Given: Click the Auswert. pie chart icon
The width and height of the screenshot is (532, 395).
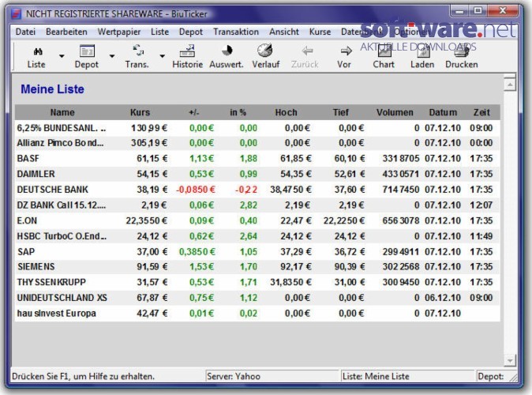Looking at the screenshot, I should coord(227,51).
